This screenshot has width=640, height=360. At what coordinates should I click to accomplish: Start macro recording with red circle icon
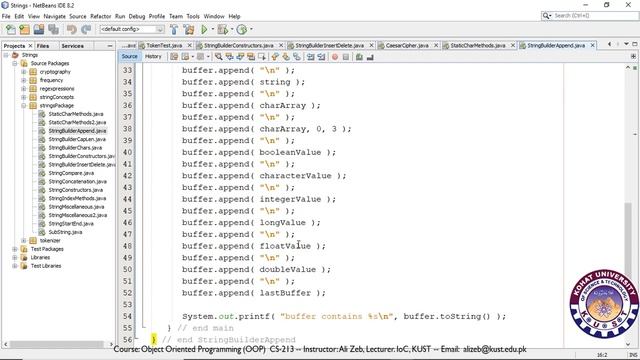[x=335, y=57]
